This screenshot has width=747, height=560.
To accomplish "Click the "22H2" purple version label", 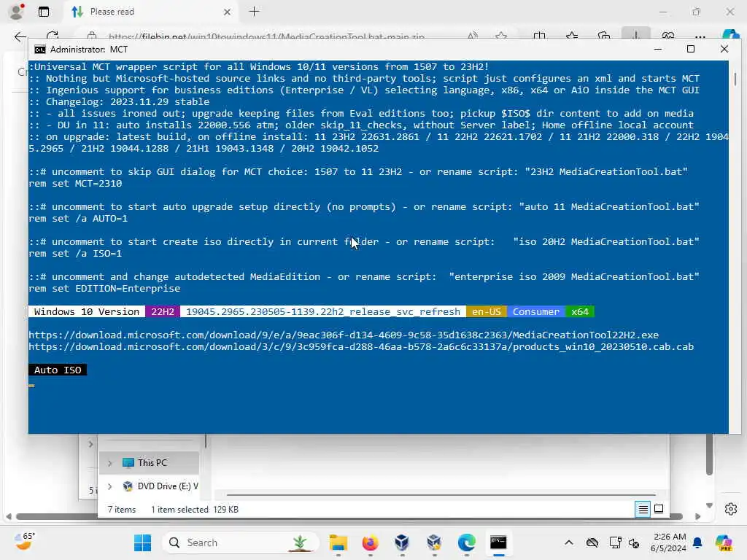I will click(163, 311).
